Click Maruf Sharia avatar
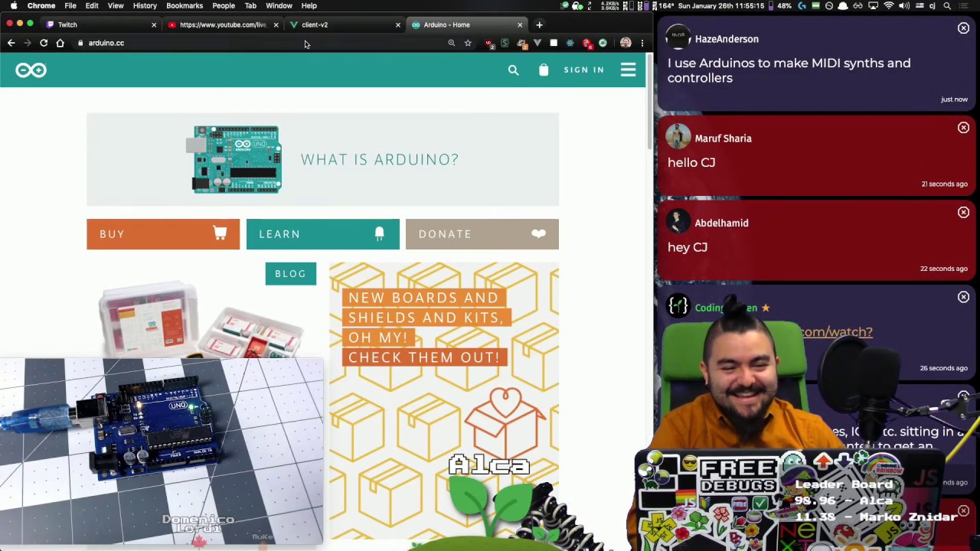The height and width of the screenshot is (551, 980). [x=678, y=137]
